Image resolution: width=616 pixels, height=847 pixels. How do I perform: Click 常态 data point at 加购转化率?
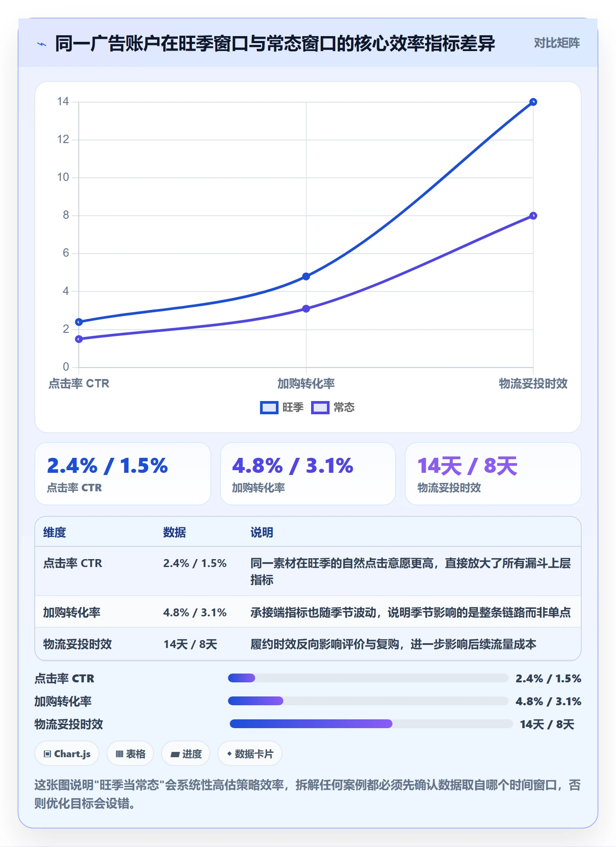[x=306, y=309]
